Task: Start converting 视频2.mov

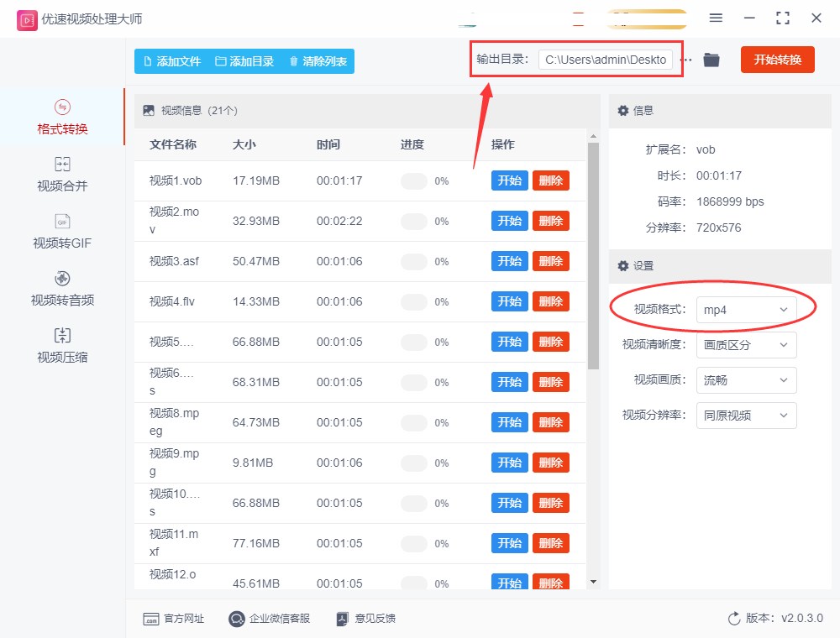Action: 510,221
